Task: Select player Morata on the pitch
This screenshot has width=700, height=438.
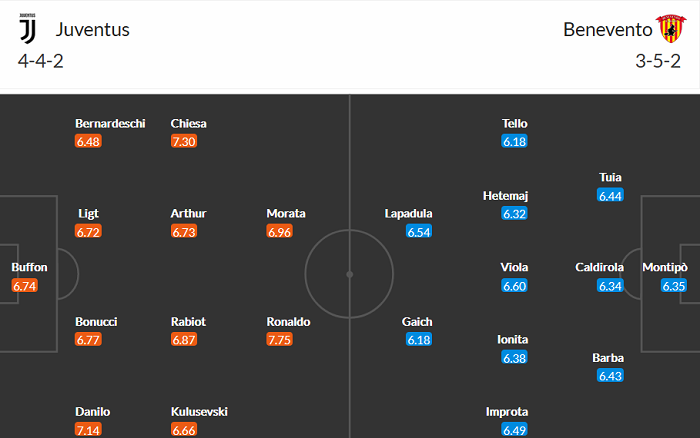Action: point(286,214)
